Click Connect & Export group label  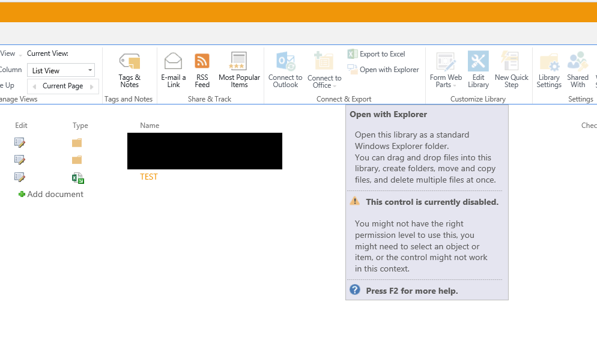[344, 99]
